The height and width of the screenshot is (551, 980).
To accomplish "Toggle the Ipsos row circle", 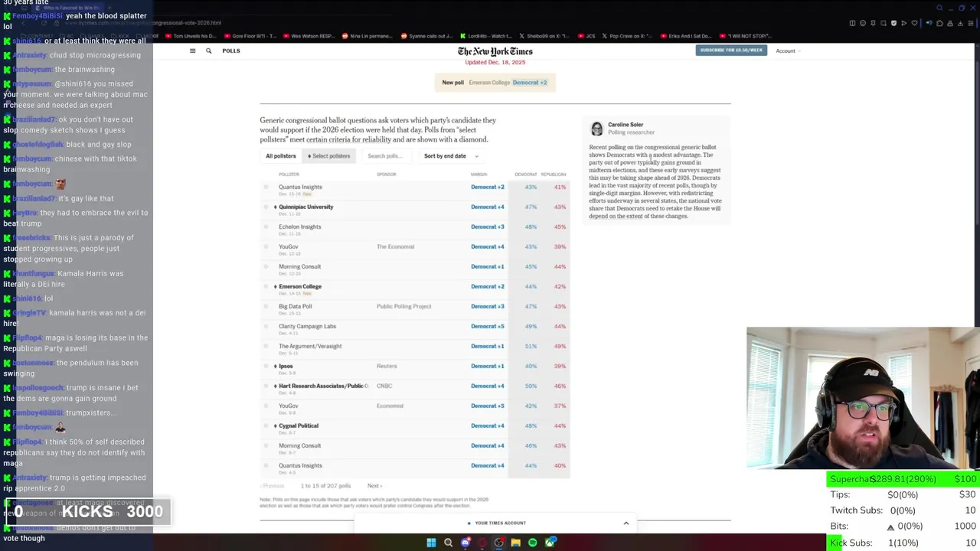I will (266, 366).
